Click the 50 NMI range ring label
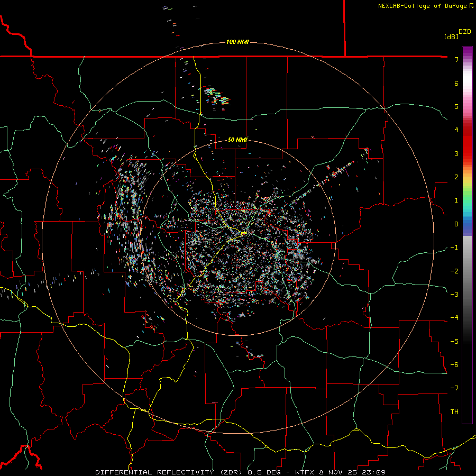The image size is (476, 476). click(x=237, y=140)
